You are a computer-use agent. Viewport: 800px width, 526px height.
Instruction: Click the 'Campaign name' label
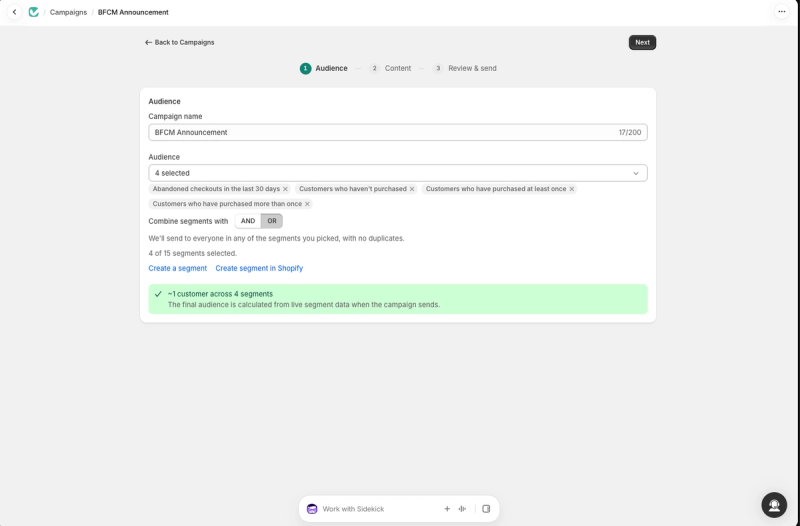tap(176, 116)
